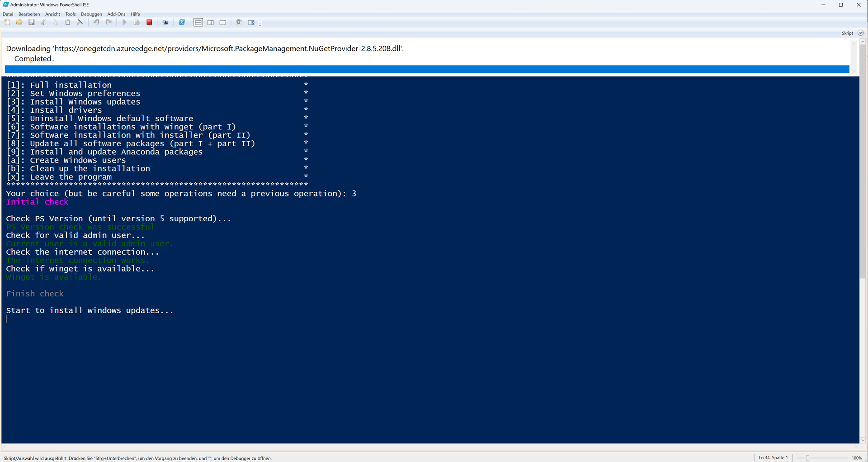Show the script pane on the right
The image size is (868, 462).
click(x=211, y=22)
